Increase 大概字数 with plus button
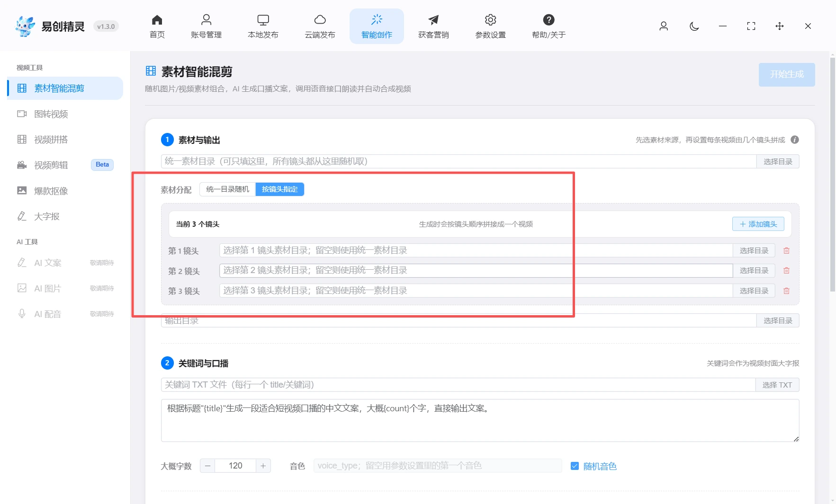836x504 pixels. (x=263, y=466)
